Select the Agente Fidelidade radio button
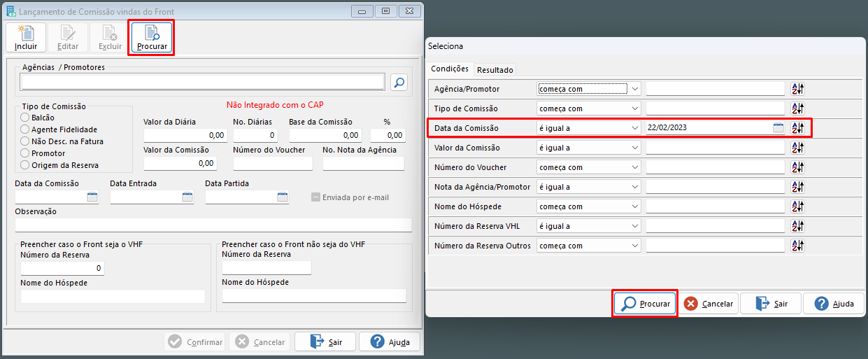The image size is (868, 359). click(x=26, y=129)
